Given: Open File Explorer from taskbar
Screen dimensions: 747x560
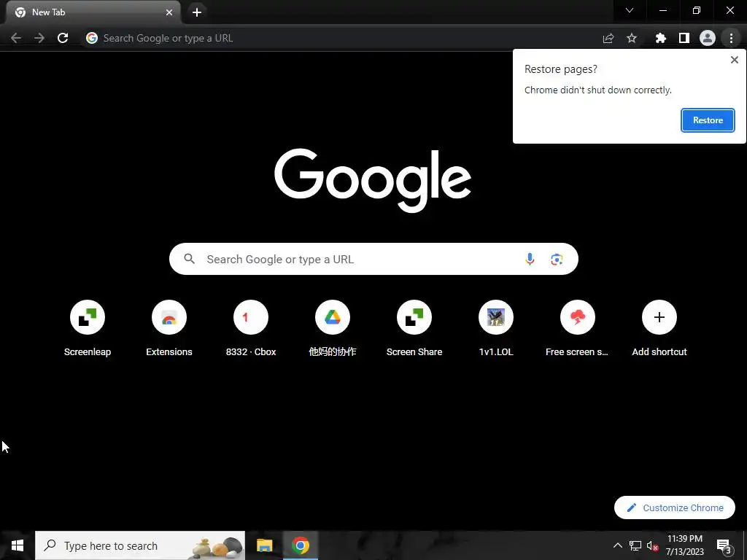Looking at the screenshot, I should (x=264, y=545).
